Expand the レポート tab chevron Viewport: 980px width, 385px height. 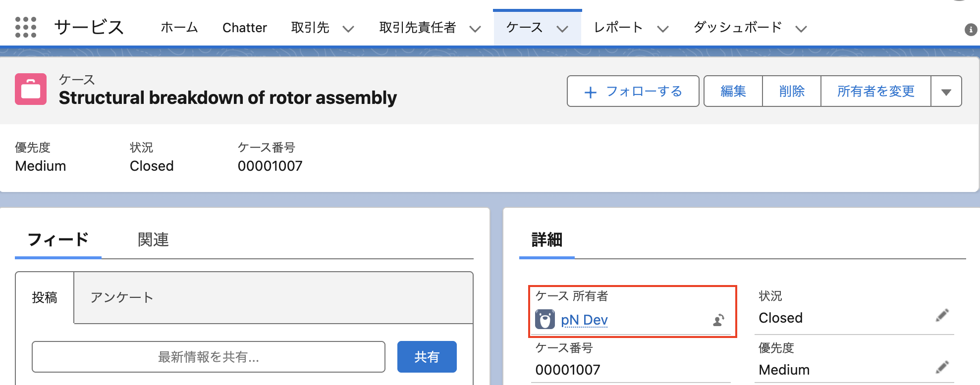(x=663, y=29)
